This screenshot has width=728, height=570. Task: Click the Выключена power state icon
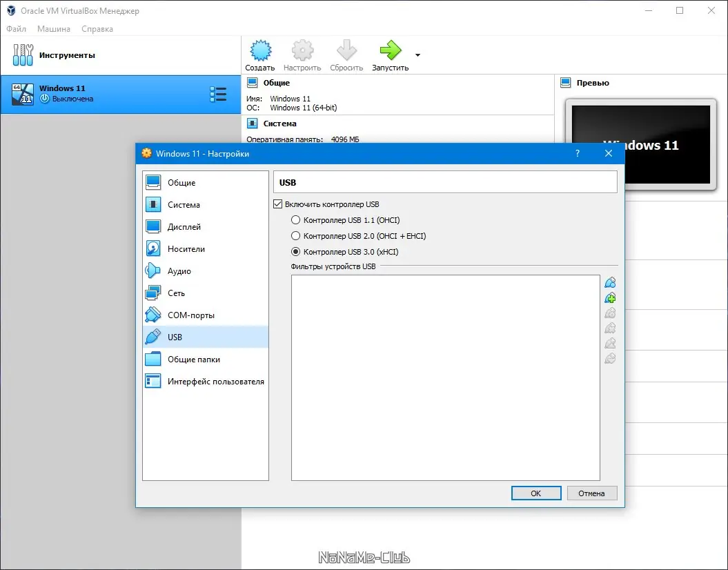[45, 99]
